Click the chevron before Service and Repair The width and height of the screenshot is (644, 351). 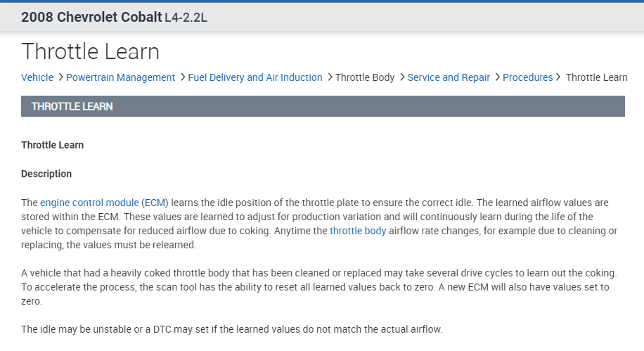click(x=402, y=77)
